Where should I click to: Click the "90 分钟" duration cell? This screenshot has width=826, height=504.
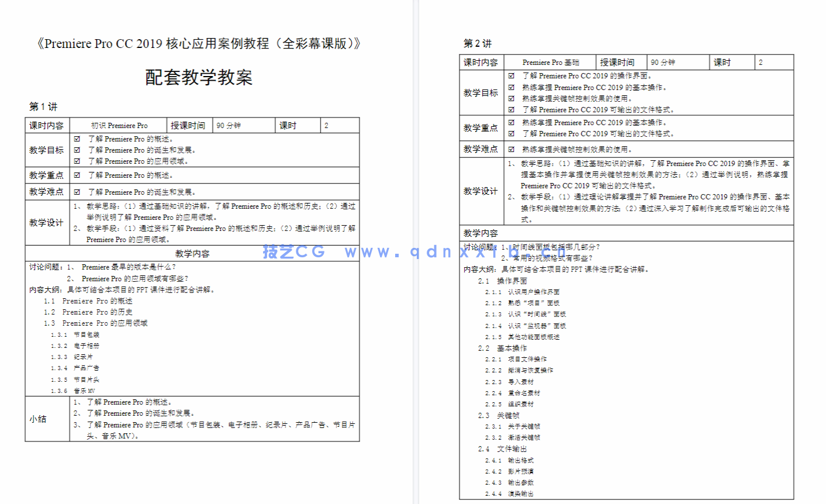tap(230, 125)
